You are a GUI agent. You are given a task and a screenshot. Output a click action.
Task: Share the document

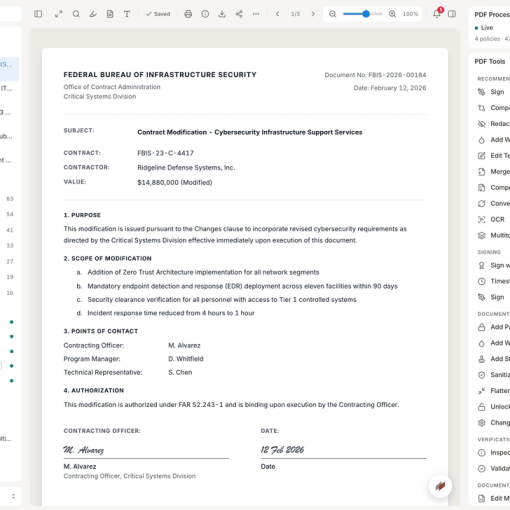coord(239,14)
